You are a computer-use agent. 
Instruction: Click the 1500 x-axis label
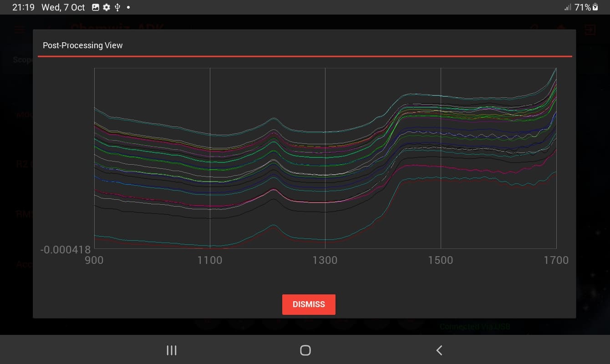(441, 260)
